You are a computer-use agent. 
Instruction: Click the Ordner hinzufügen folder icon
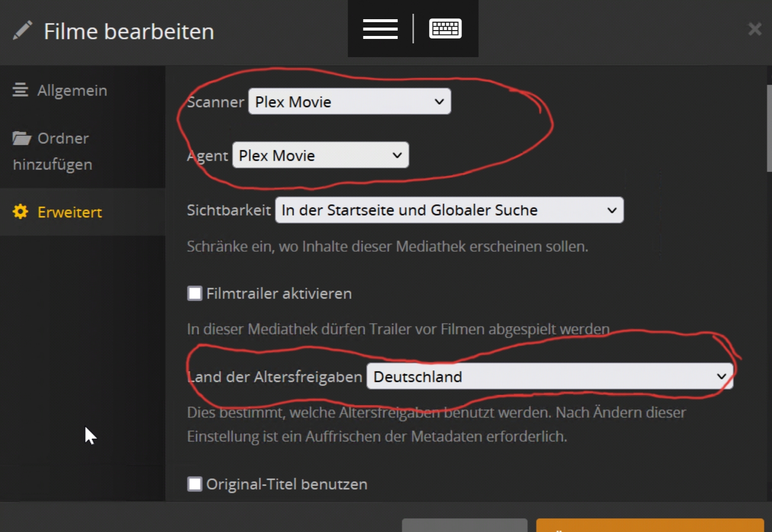(22, 138)
